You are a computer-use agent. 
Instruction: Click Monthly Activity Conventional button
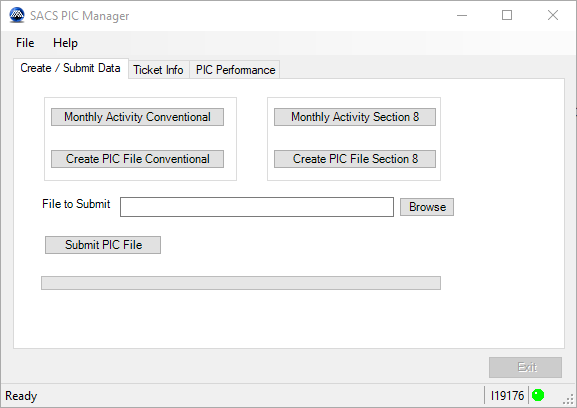(137, 117)
